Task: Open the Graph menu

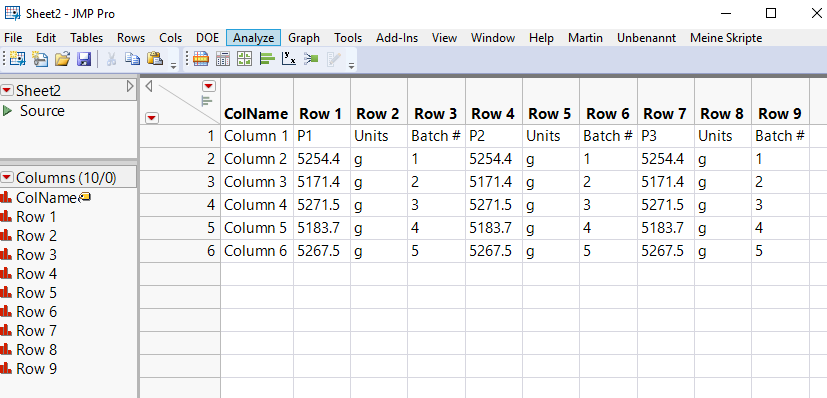Action: point(304,38)
